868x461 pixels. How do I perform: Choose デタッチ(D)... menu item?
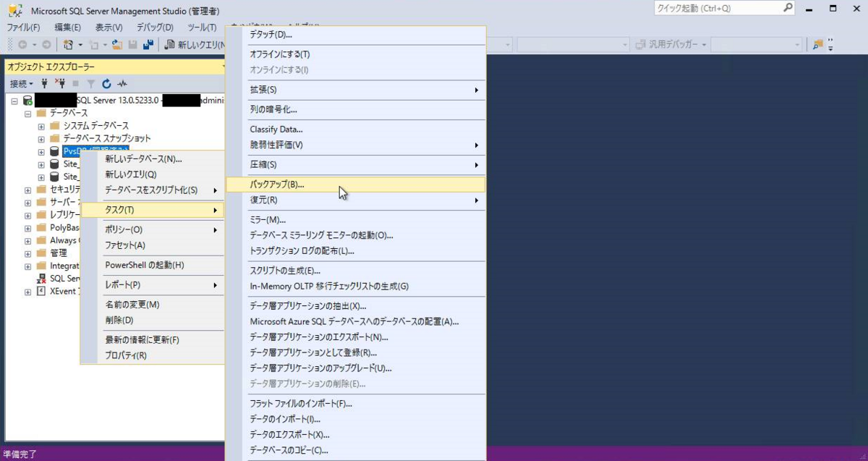click(355, 34)
